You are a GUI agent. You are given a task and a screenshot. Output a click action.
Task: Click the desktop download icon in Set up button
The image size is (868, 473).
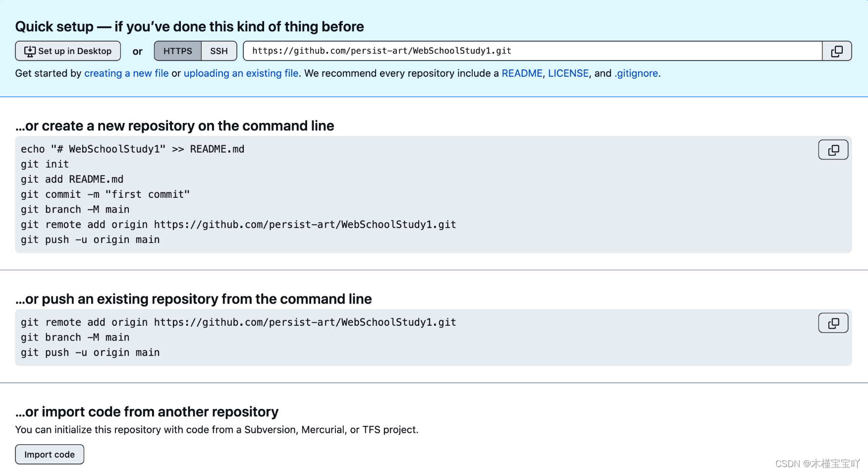[x=30, y=51]
